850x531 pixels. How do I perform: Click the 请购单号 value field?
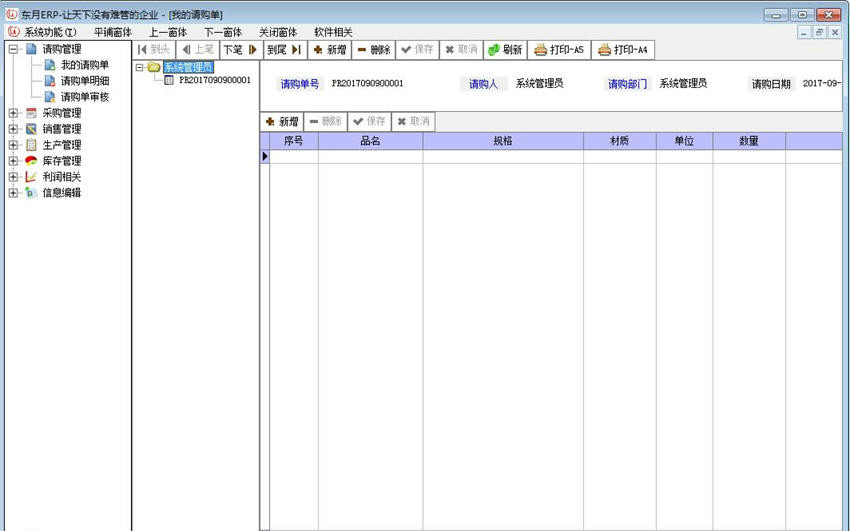point(368,83)
